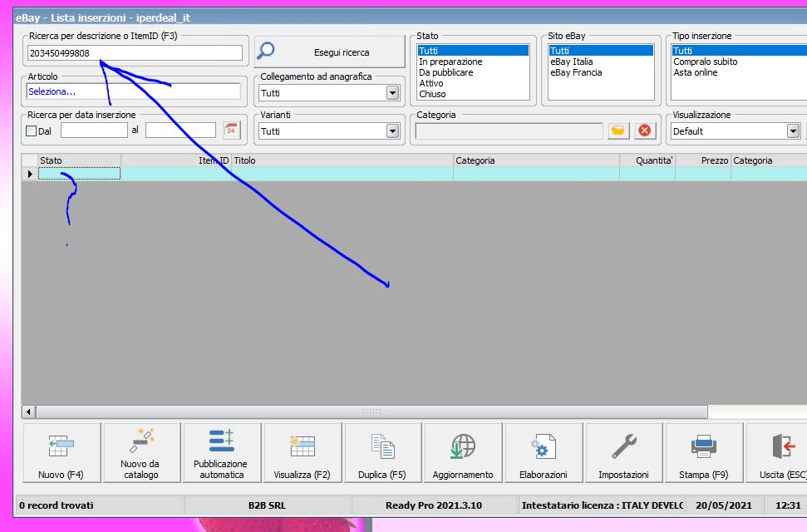Click Nuovo da catalogo button
Screen dimensions: 807x532
[140, 452]
